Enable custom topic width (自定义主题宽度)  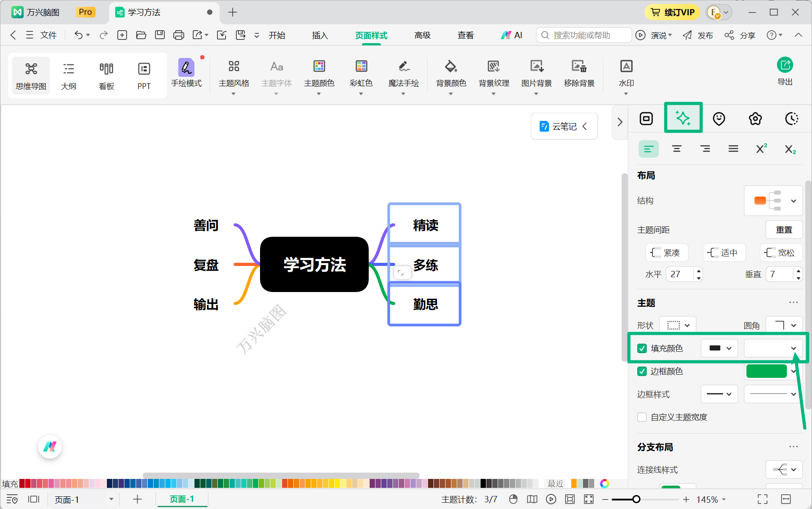pos(642,417)
